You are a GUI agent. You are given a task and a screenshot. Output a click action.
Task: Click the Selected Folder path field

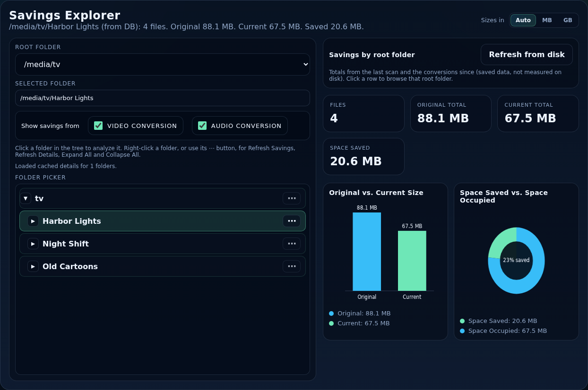(x=163, y=98)
